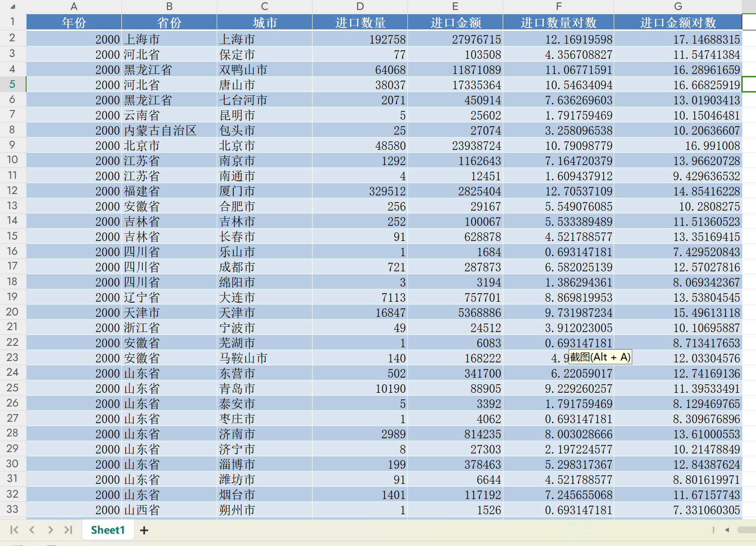Screen dimensions: 756x546
Task: Select column D header
Action: click(360, 7)
